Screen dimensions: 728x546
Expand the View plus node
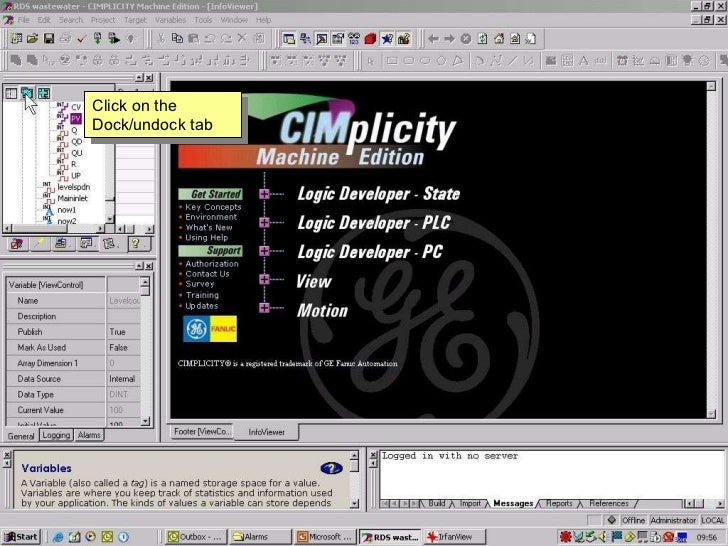265,280
